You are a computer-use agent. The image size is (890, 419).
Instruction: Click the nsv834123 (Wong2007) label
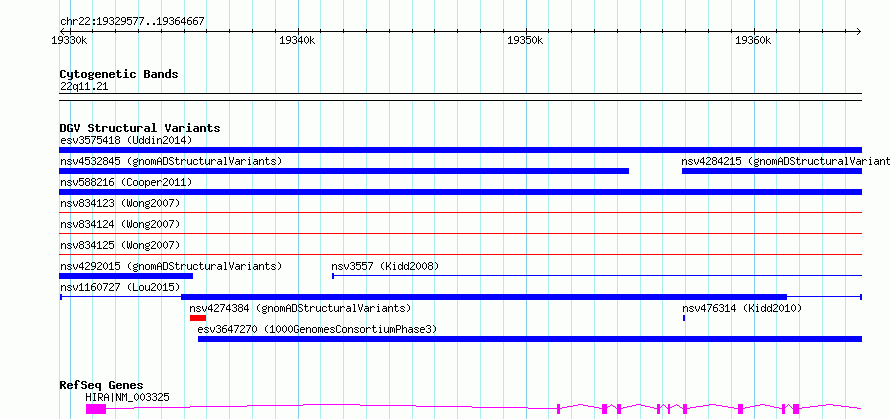click(120, 203)
